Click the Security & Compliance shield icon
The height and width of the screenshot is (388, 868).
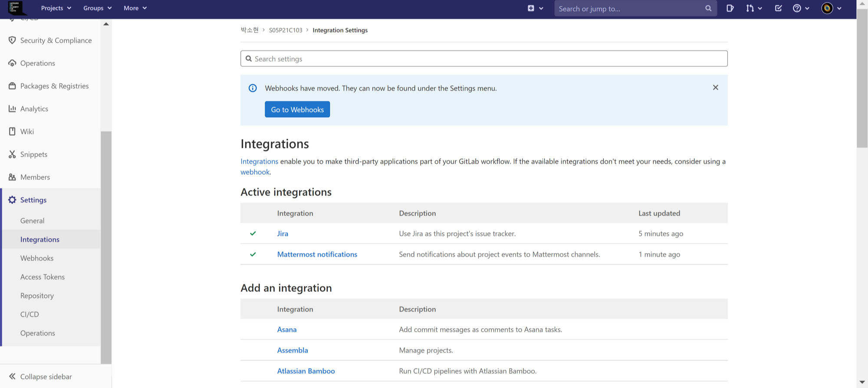(x=12, y=40)
